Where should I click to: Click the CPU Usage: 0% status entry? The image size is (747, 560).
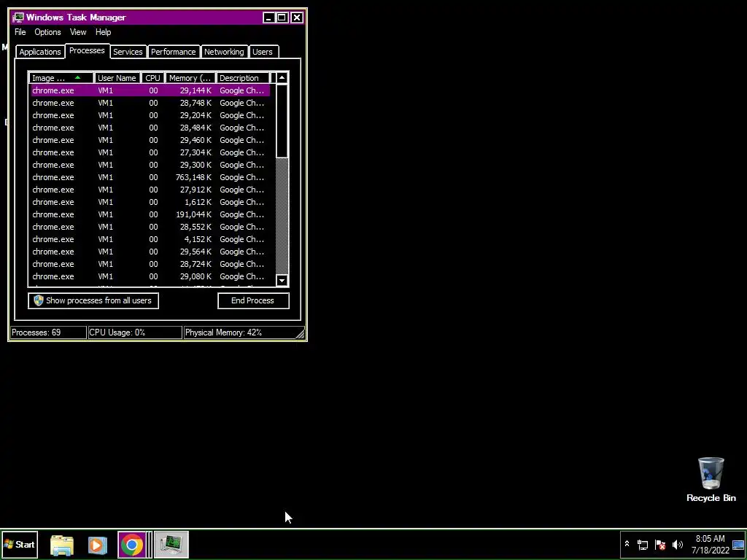point(135,332)
